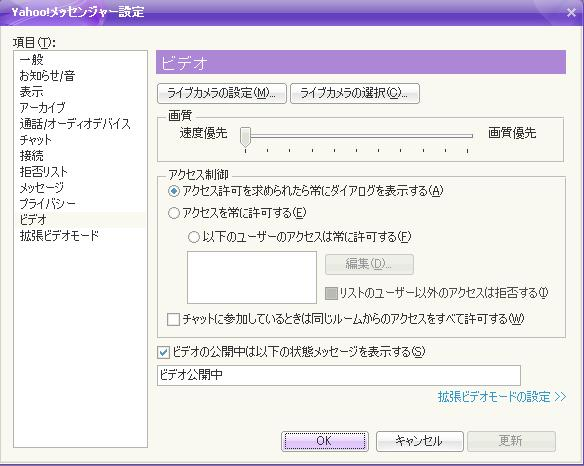Click the allowed users list box
Viewport: 584px width, 466px height.
pos(252,278)
